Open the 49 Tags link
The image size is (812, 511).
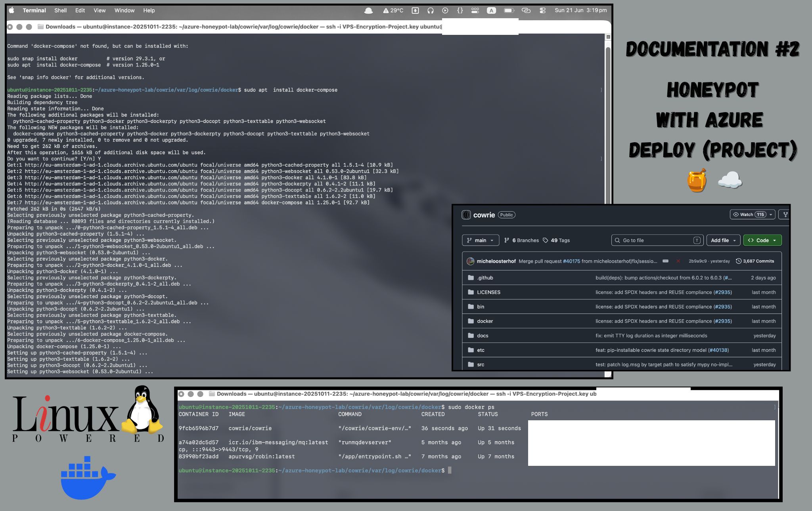click(556, 240)
